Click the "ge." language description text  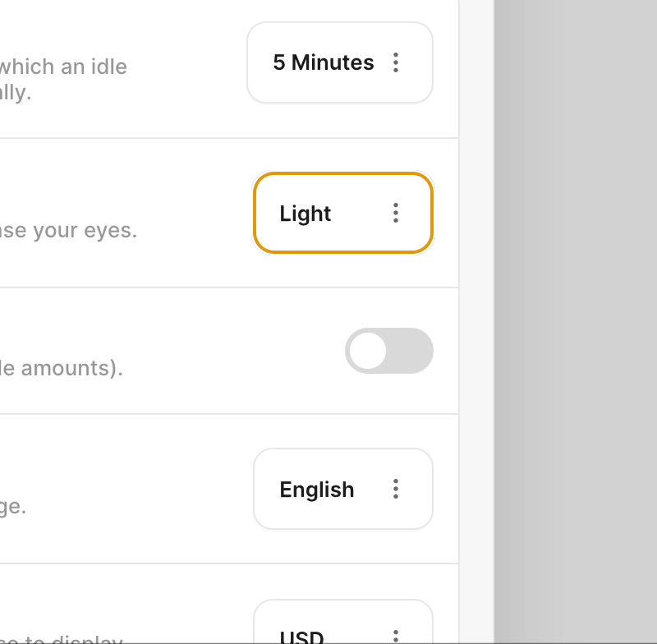pos(13,506)
